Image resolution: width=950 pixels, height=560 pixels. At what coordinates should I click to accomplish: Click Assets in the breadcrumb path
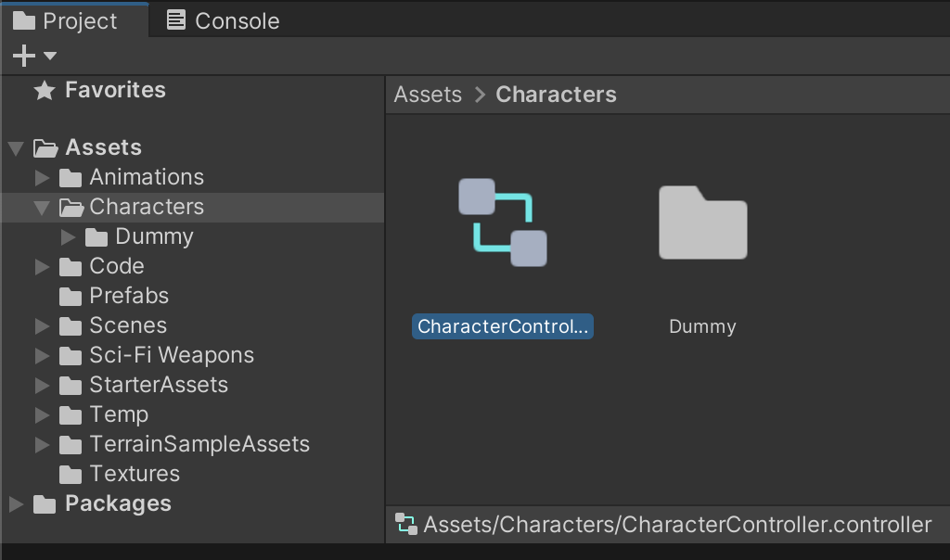tap(428, 95)
